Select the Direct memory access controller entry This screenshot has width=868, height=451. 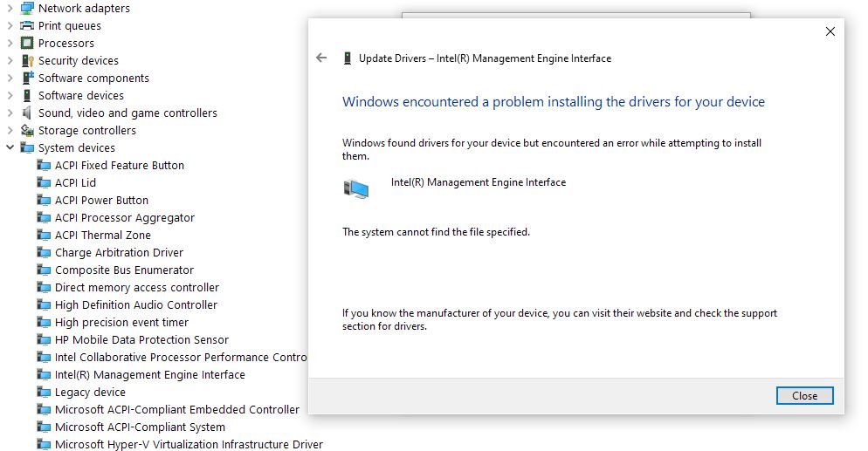(x=137, y=287)
